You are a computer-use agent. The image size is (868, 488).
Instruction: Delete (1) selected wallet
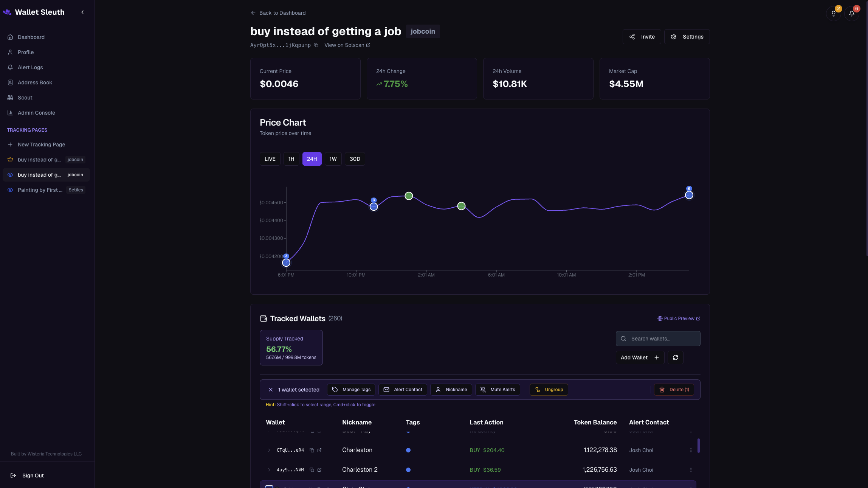pos(674,390)
